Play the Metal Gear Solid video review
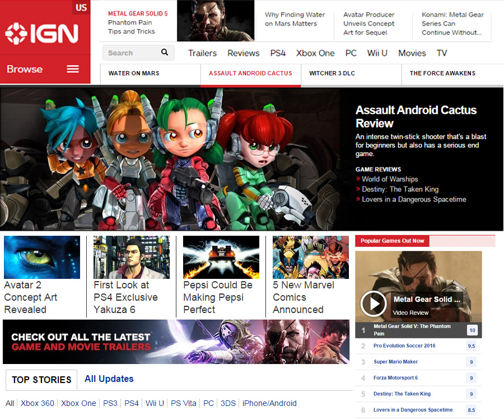Viewport: 504px width, 420px height. [x=373, y=304]
